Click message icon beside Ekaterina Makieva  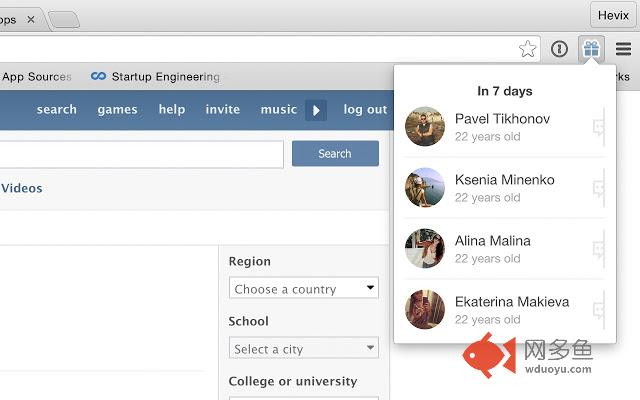[599, 310]
